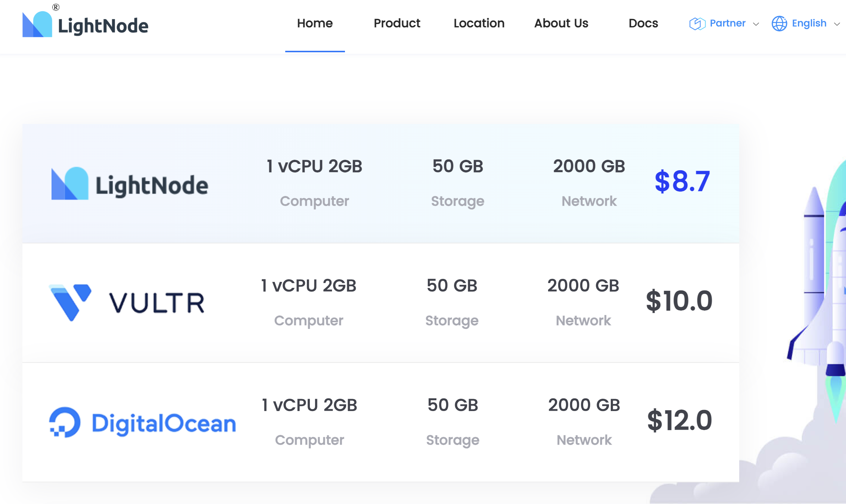Navigate to About Us
This screenshot has height=504, width=846.
coord(561,23)
